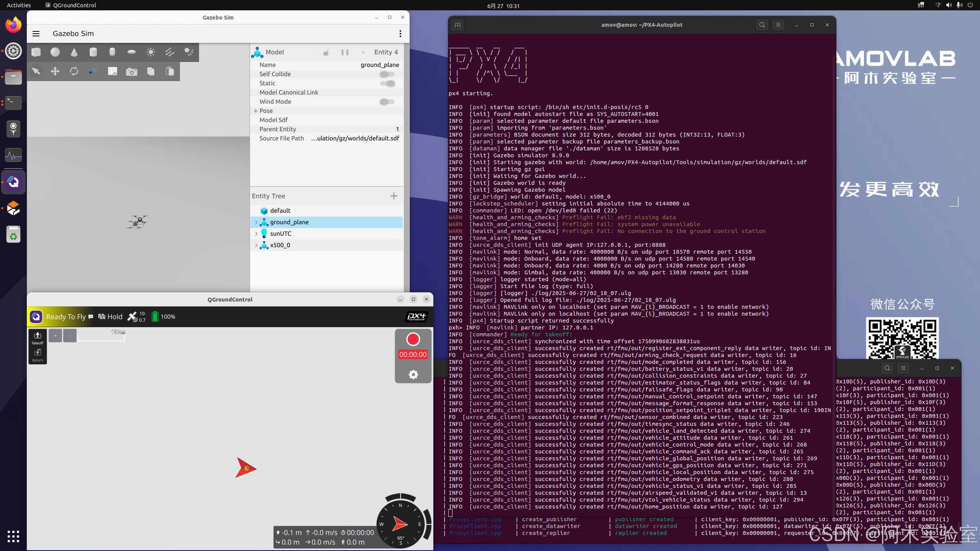Viewport: 980px width, 551px height.
Task: Insert a cone shape in Gazebo
Action: 74,52
